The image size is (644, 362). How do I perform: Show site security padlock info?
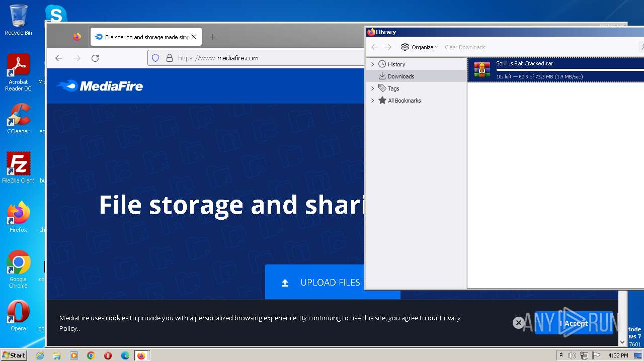click(169, 58)
